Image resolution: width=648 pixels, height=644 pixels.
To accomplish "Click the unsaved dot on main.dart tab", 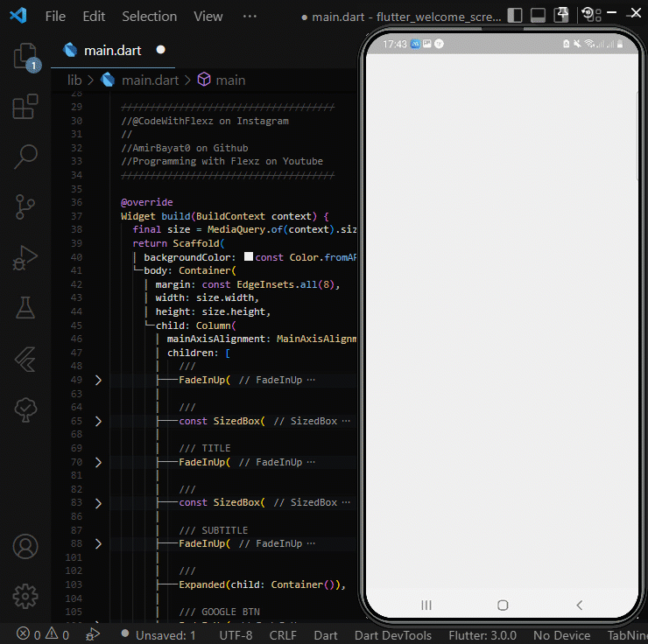I will [161, 50].
